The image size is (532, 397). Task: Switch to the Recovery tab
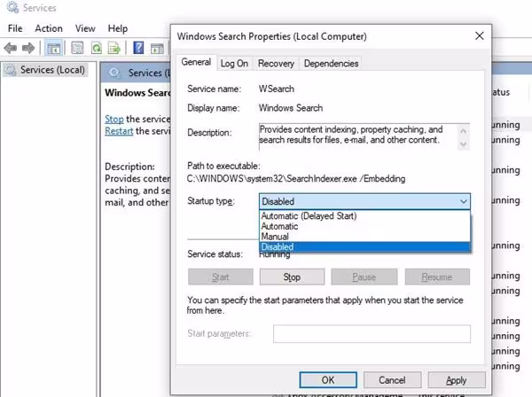coord(276,64)
